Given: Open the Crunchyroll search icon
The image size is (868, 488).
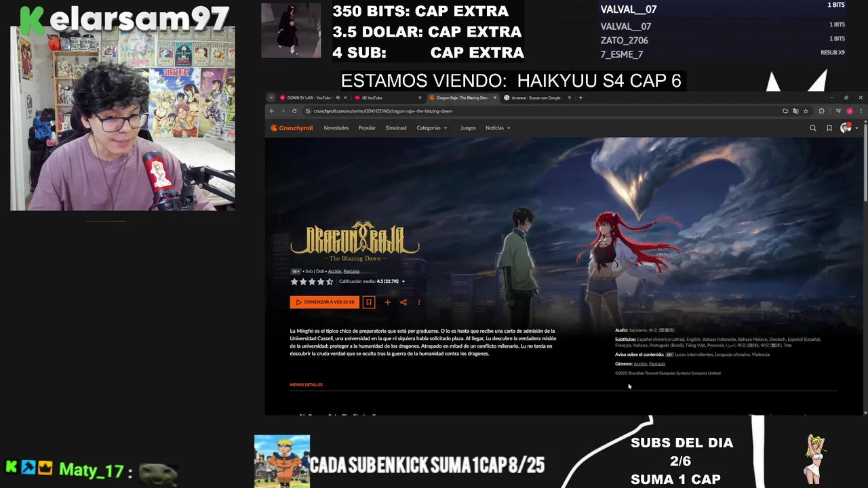Looking at the screenshot, I should (x=812, y=128).
